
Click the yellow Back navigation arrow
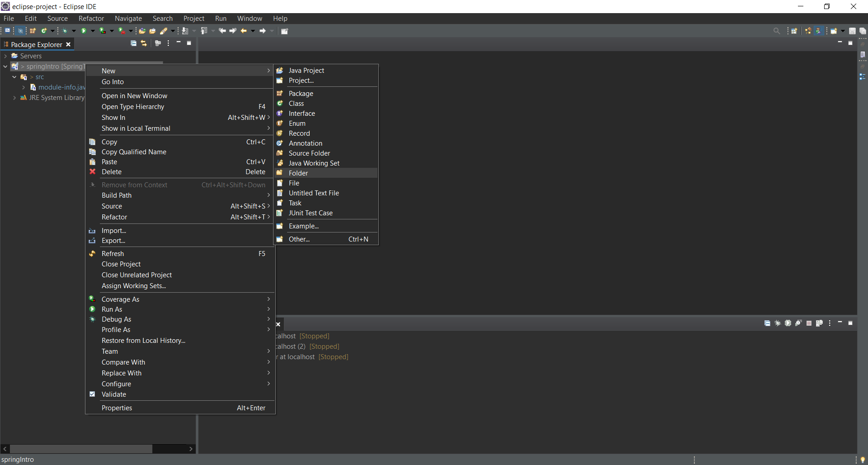pyautogui.click(x=244, y=31)
